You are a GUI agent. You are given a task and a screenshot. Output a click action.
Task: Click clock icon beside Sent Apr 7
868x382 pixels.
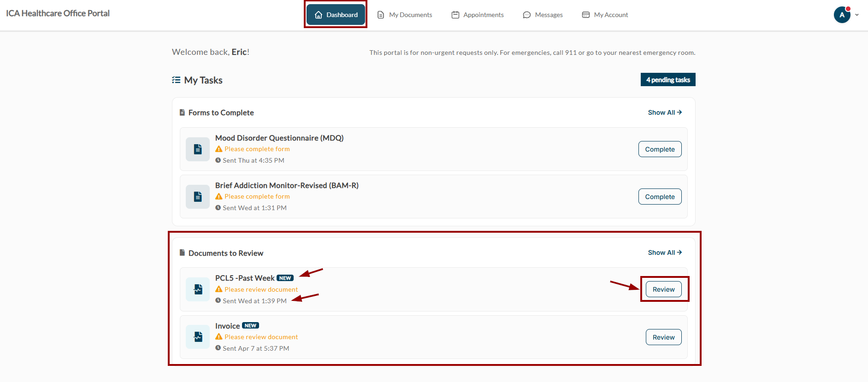click(218, 348)
